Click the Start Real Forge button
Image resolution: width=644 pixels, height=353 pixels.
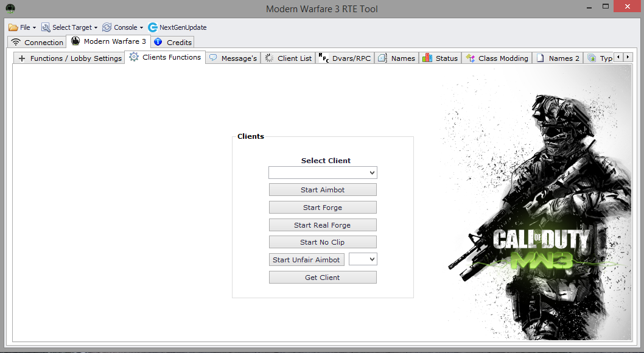pos(323,225)
